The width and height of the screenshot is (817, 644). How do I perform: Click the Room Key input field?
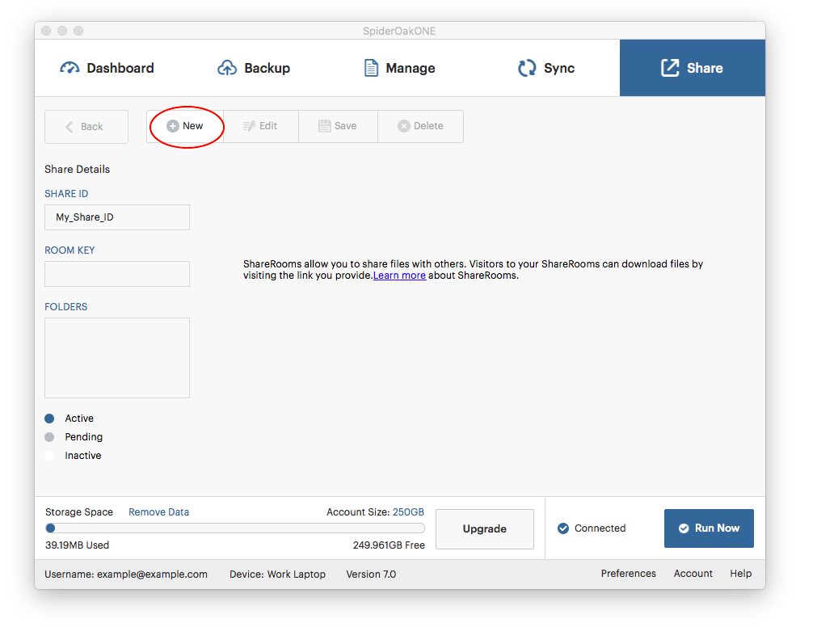[x=117, y=274]
